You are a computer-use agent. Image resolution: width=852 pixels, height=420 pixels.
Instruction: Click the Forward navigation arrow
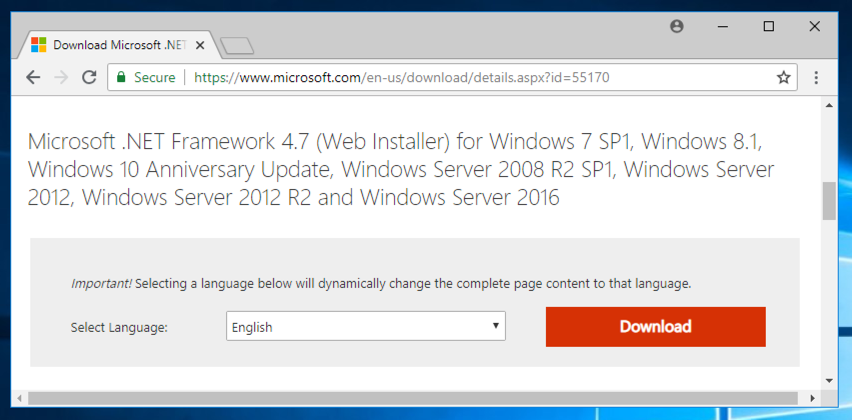(x=61, y=77)
